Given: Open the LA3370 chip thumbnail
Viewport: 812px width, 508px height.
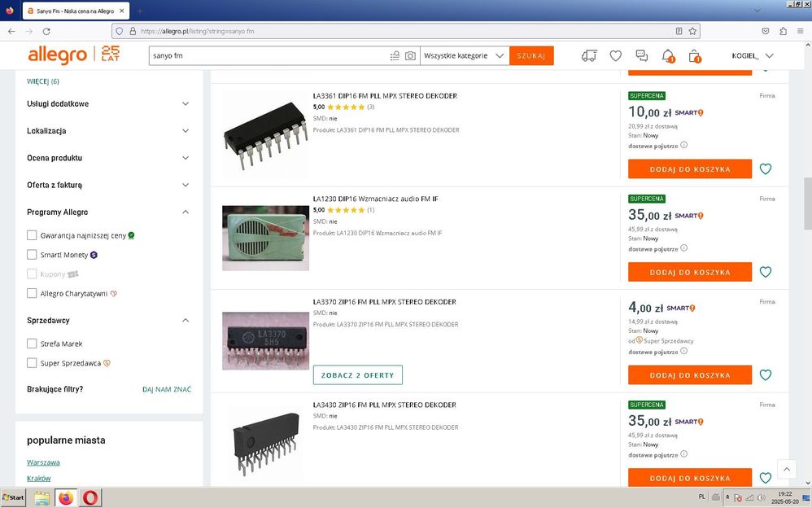Looking at the screenshot, I should pos(266,340).
